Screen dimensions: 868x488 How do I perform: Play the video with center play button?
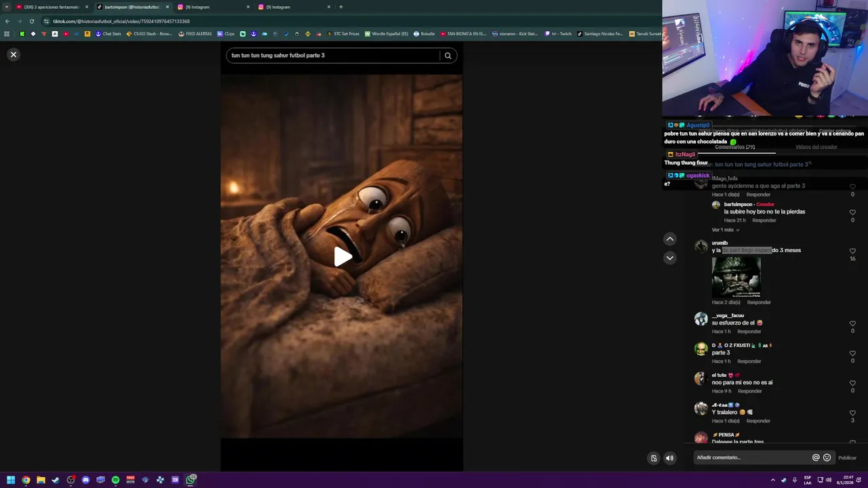[342, 257]
